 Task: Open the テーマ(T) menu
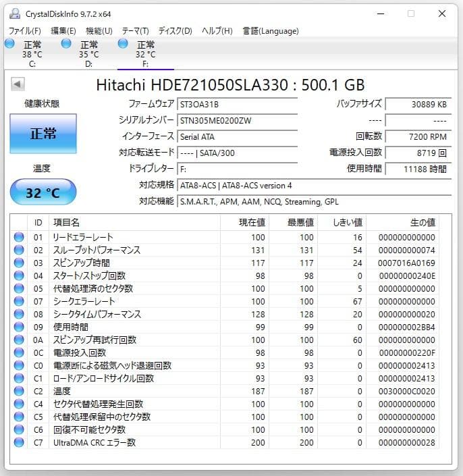(x=135, y=31)
